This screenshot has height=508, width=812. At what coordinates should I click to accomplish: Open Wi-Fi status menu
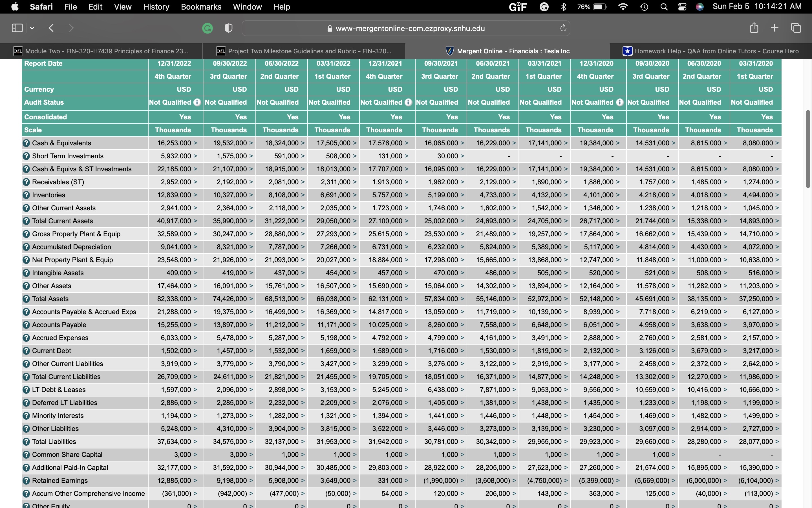coord(623,7)
